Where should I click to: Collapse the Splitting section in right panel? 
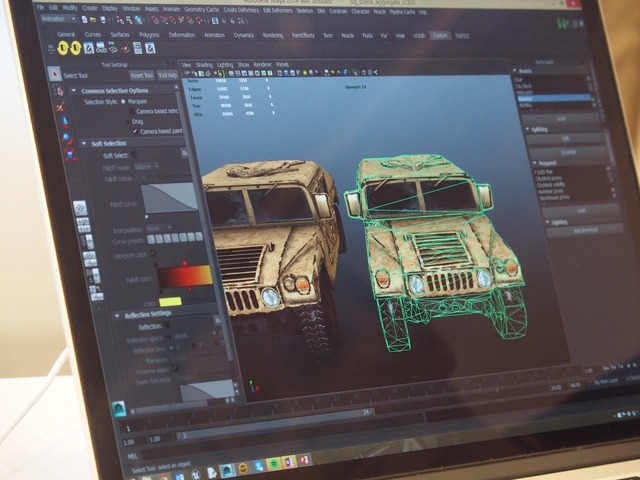pos(527,129)
